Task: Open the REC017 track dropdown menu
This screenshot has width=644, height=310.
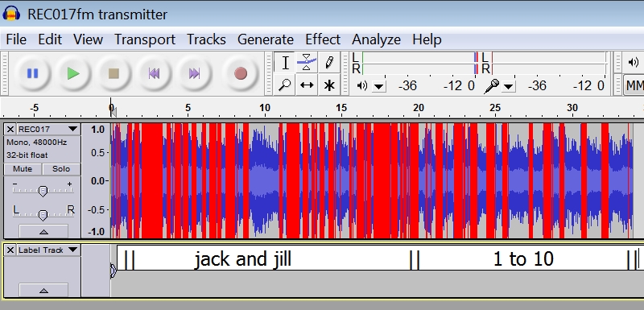Action: coord(72,129)
